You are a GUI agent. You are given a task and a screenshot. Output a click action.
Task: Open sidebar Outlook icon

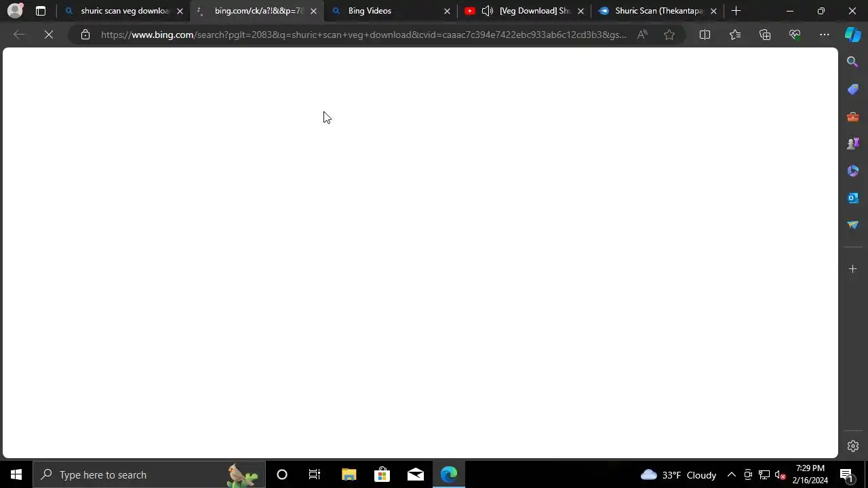pyautogui.click(x=853, y=198)
